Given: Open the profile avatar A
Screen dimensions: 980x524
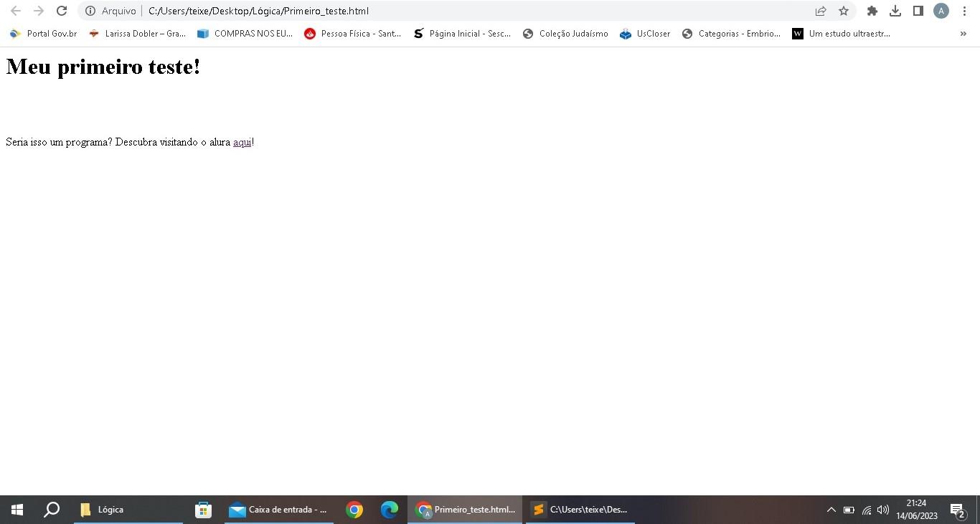Looking at the screenshot, I should [941, 11].
